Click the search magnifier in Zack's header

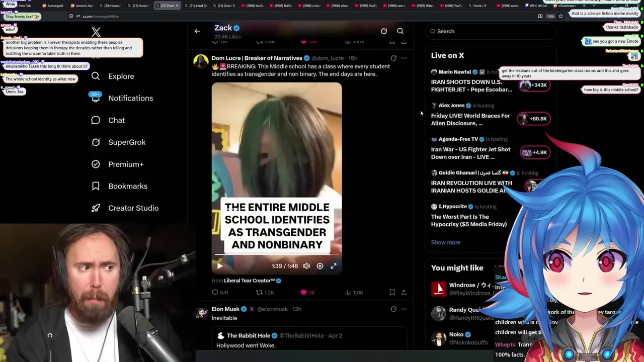point(400,31)
